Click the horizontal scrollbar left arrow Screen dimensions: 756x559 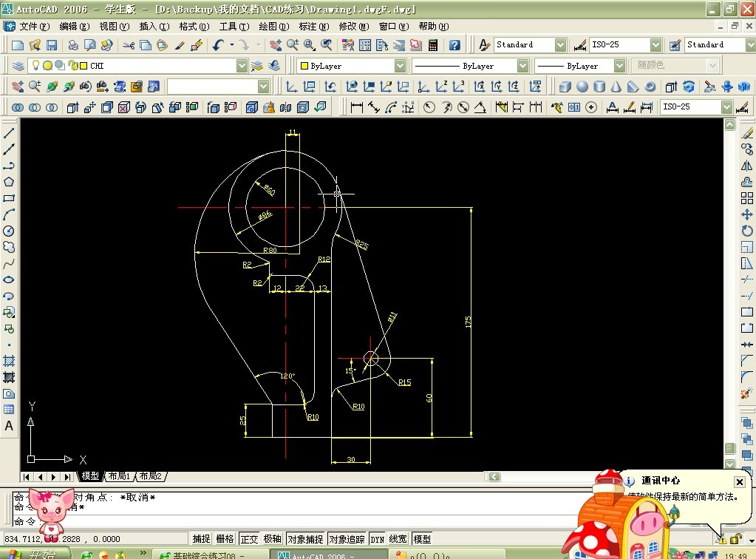(494, 476)
